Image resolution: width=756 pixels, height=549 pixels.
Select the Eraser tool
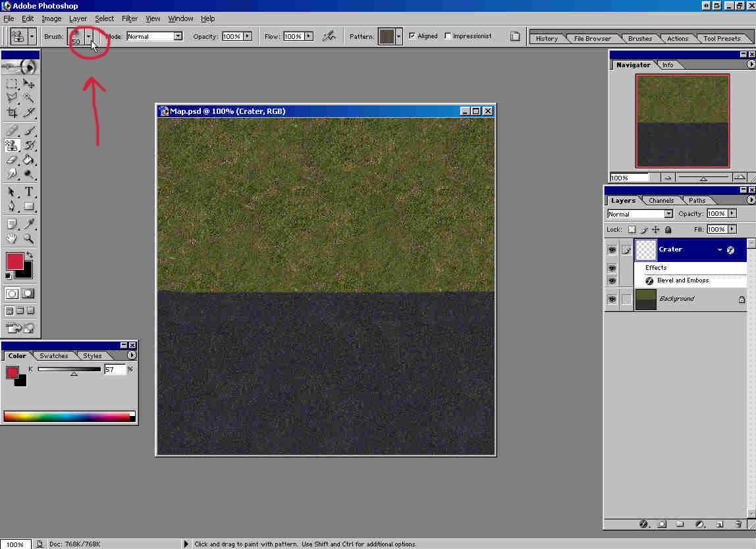pos(12,160)
